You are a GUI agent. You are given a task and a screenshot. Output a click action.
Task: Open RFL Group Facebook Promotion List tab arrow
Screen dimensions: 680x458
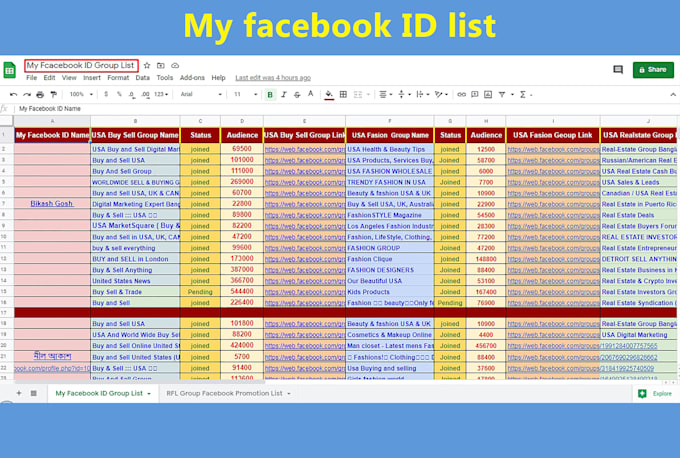pos(288,394)
